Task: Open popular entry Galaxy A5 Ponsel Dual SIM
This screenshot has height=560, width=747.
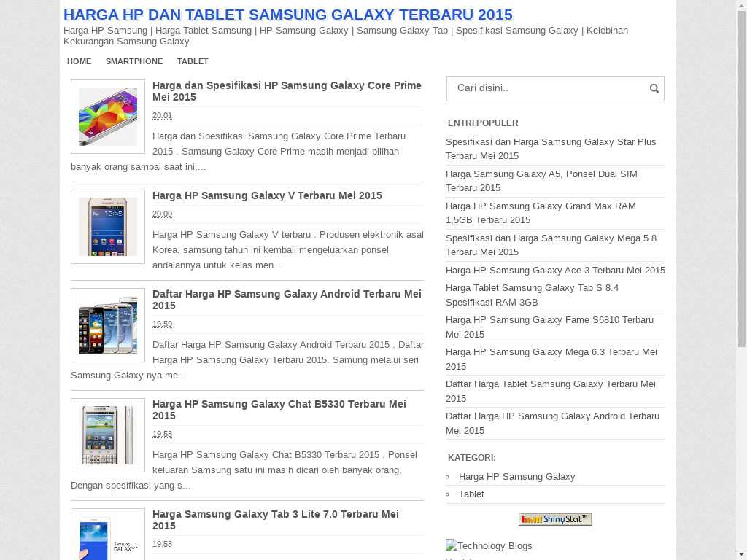Action: click(x=541, y=181)
